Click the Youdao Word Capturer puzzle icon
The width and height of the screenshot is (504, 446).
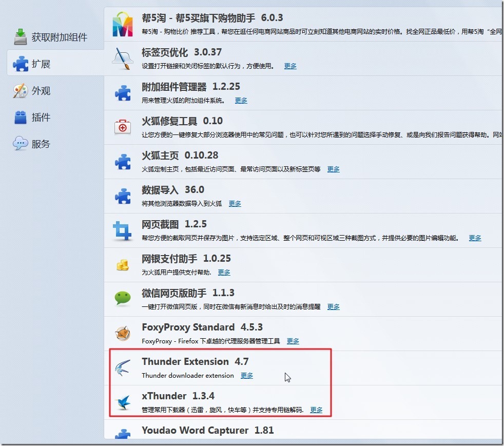click(x=123, y=434)
